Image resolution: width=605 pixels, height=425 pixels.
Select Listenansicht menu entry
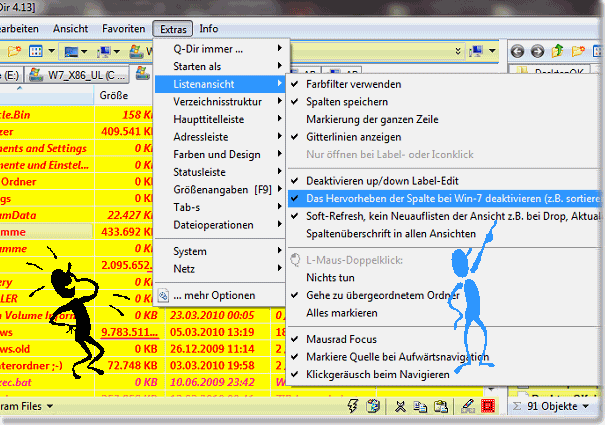coord(220,84)
